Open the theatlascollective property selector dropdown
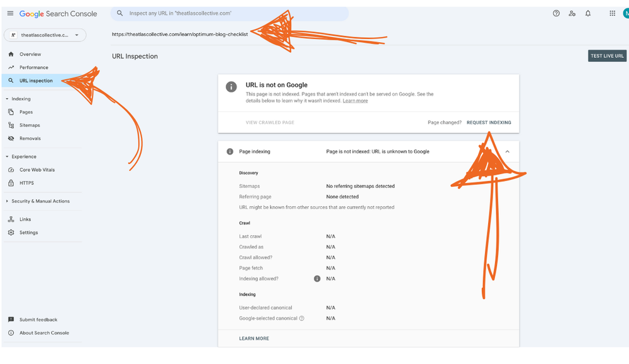 pos(45,35)
